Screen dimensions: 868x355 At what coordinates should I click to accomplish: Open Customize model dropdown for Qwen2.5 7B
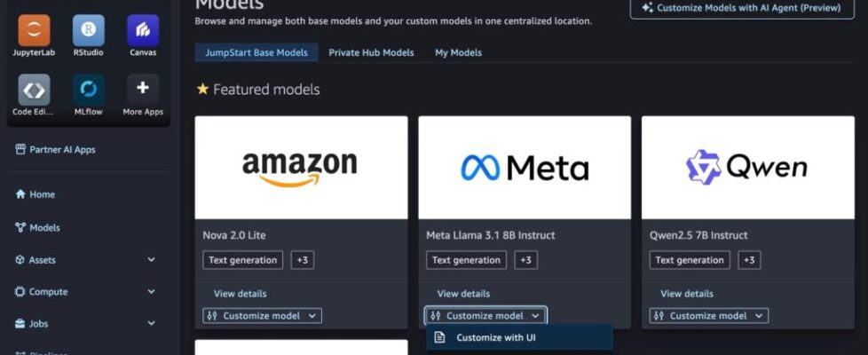pyautogui.click(x=709, y=316)
